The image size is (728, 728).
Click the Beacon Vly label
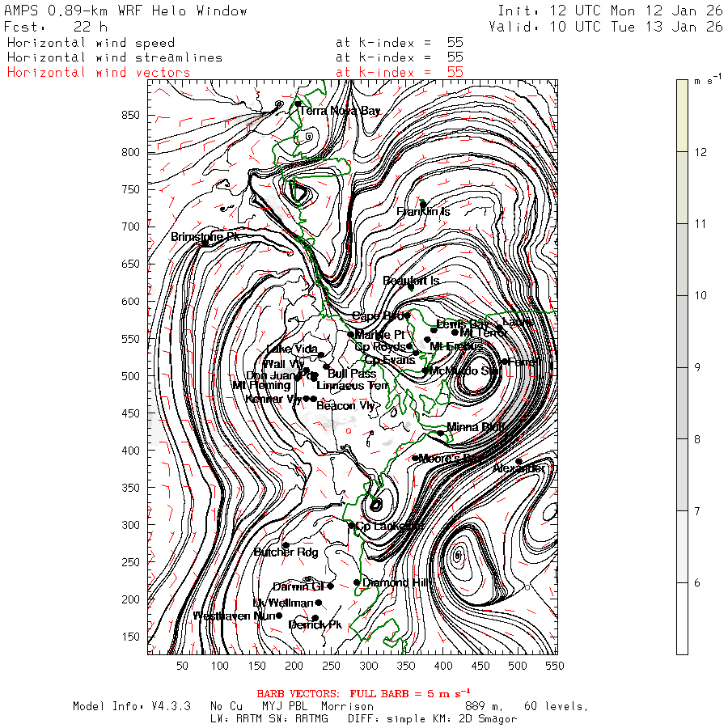click(345, 405)
